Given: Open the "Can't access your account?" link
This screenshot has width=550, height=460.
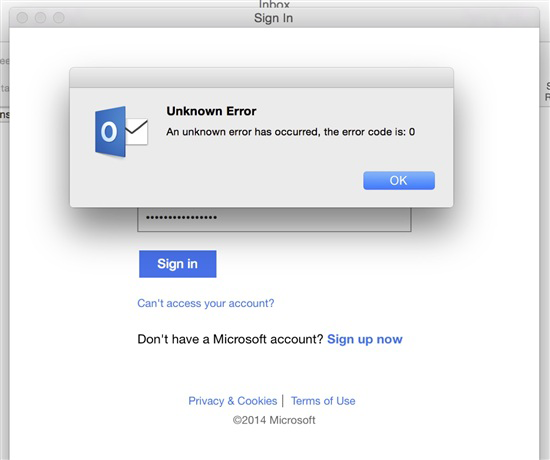Looking at the screenshot, I should pos(206,303).
